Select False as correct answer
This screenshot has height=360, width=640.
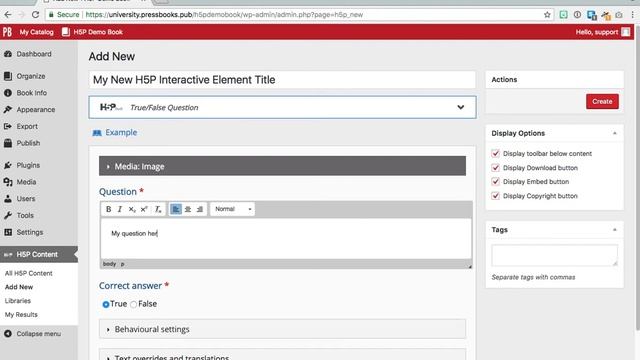[x=133, y=304]
